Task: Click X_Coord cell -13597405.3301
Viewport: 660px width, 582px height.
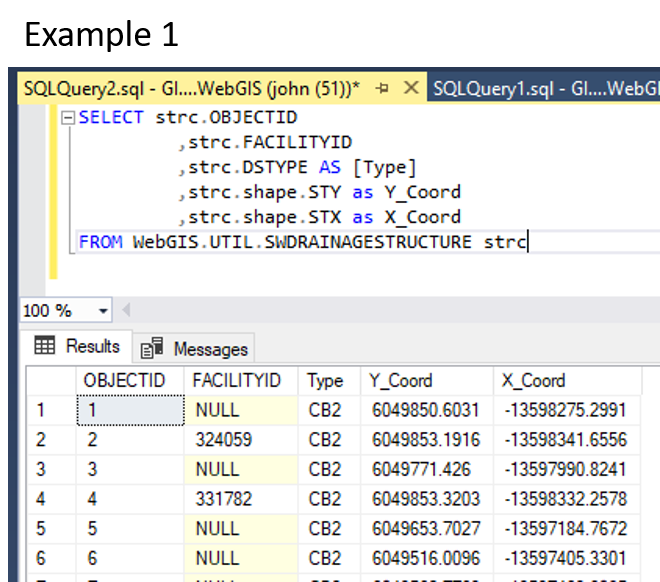Action: pyautogui.click(x=567, y=558)
